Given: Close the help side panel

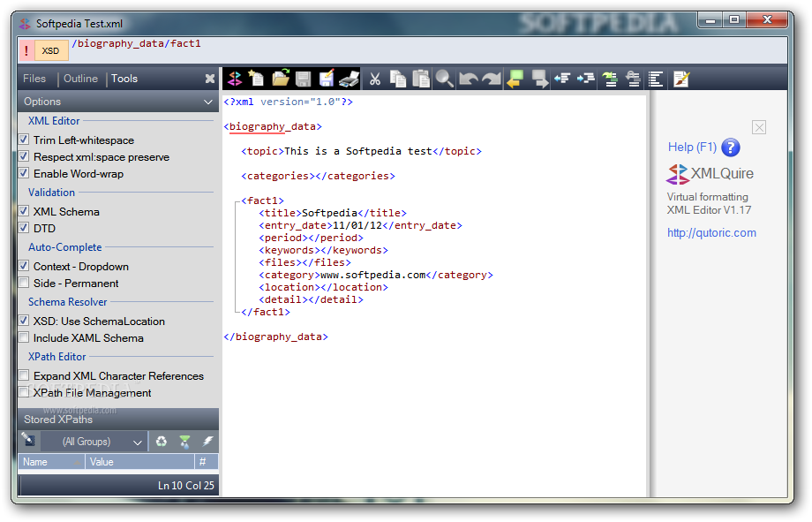Looking at the screenshot, I should tap(759, 127).
